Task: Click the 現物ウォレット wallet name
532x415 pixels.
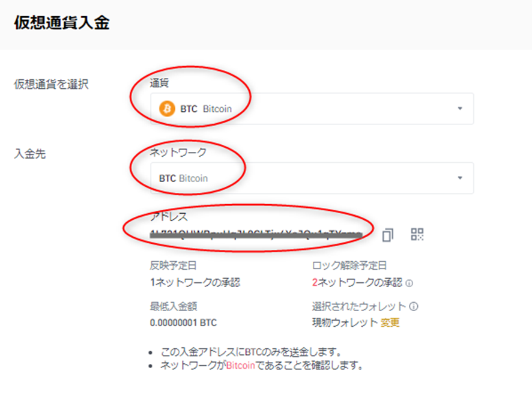Action: coord(345,323)
